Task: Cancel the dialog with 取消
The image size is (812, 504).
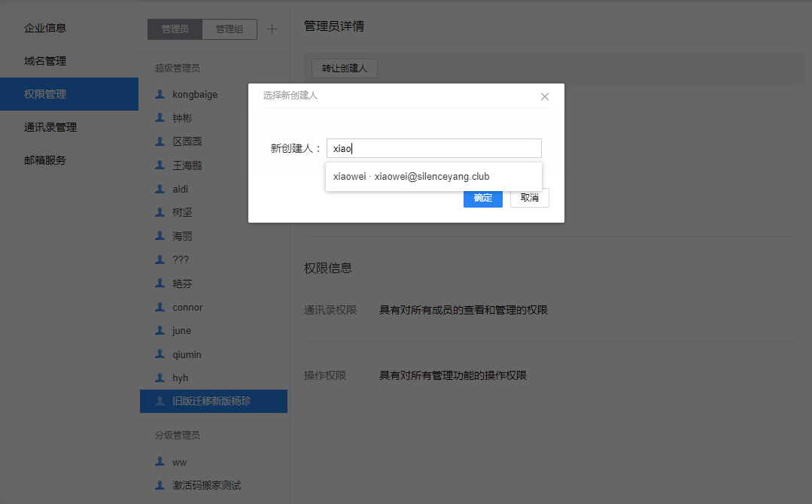Action: pos(530,198)
